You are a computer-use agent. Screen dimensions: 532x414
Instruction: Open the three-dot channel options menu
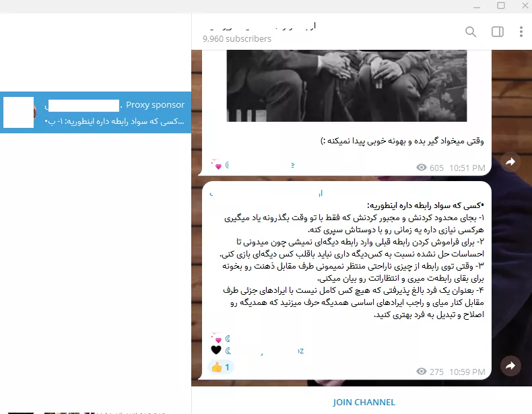tap(521, 32)
